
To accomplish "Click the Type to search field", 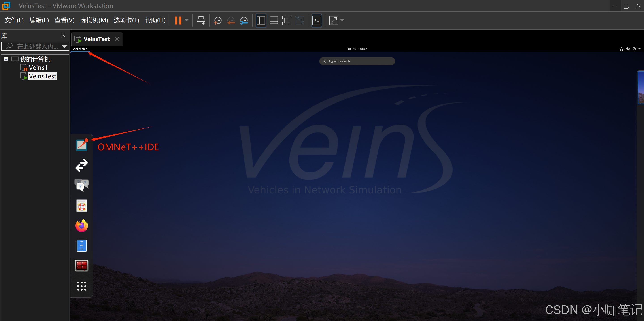I will pyautogui.click(x=357, y=61).
